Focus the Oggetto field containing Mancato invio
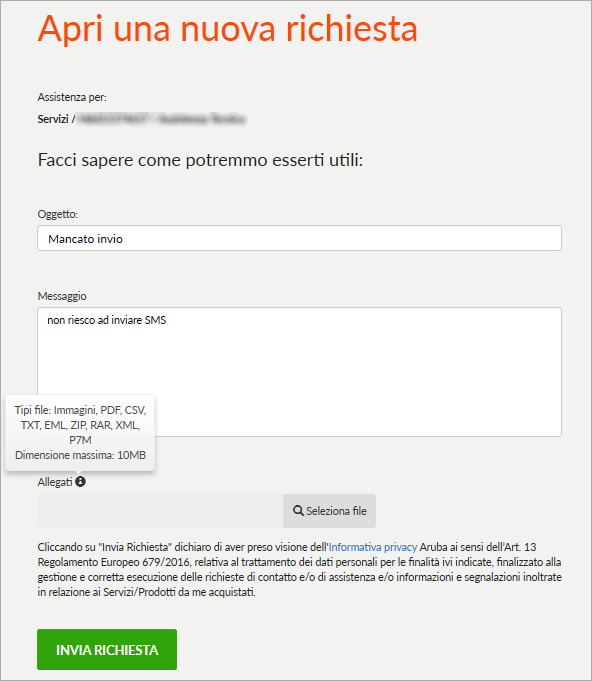 pos(299,238)
